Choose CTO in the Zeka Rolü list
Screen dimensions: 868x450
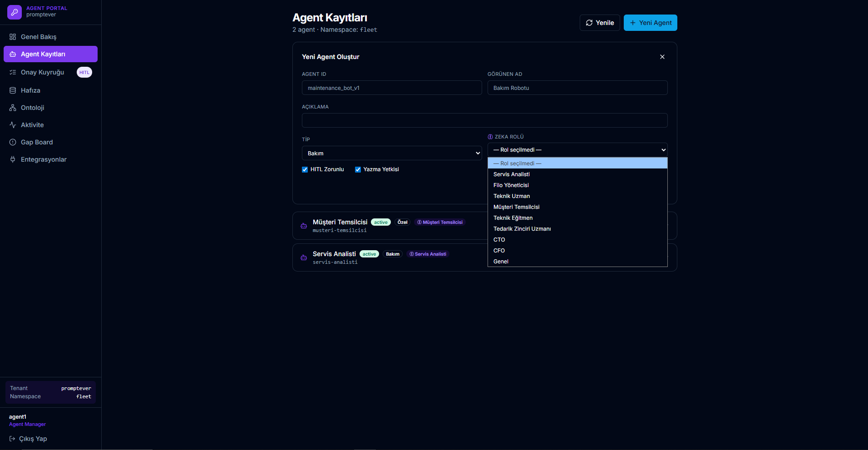pos(499,239)
